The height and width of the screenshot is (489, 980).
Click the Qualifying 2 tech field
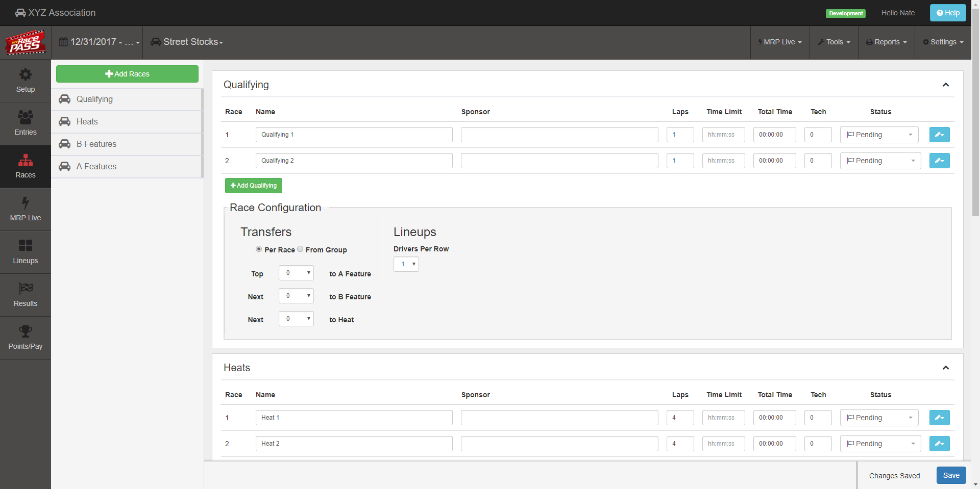tap(818, 161)
